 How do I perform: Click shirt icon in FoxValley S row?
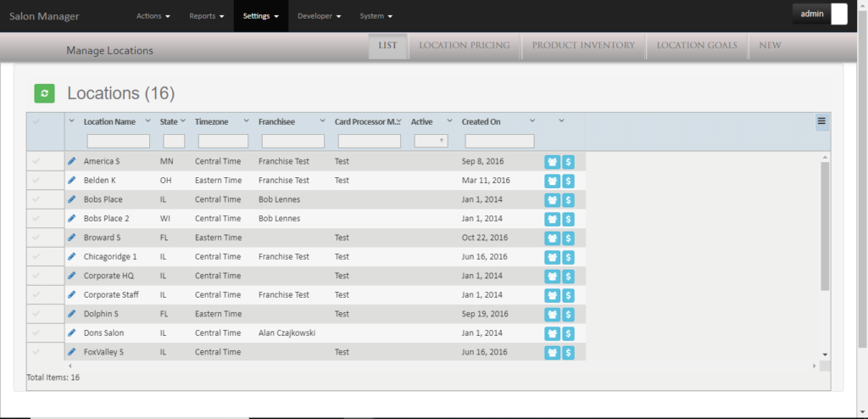pyautogui.click(x=552, y=352)
